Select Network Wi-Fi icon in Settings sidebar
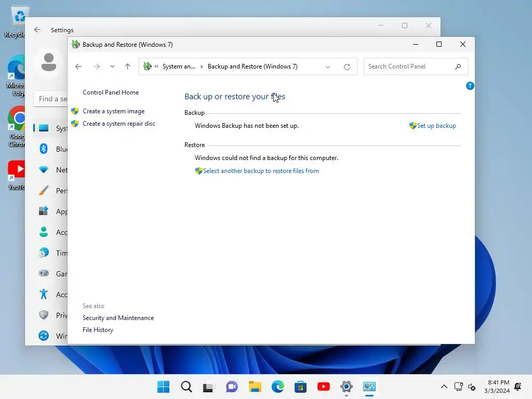The width and height of the screenshot is (532, 399). 44,170
